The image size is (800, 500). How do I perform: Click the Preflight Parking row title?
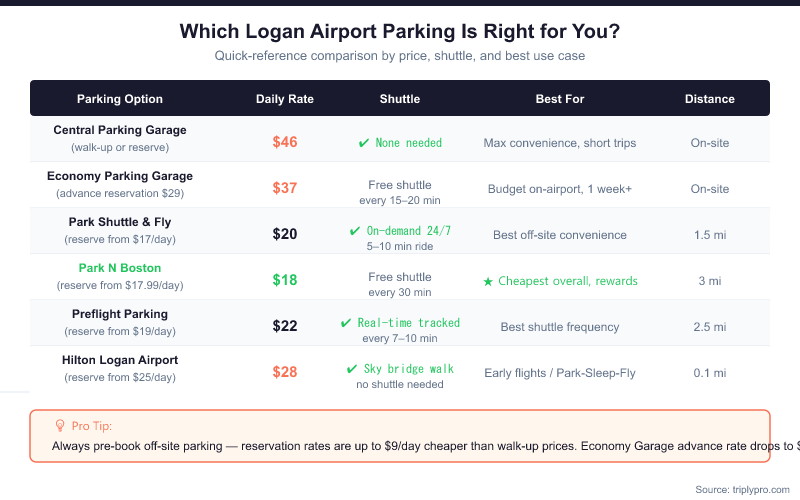[120, 314]
